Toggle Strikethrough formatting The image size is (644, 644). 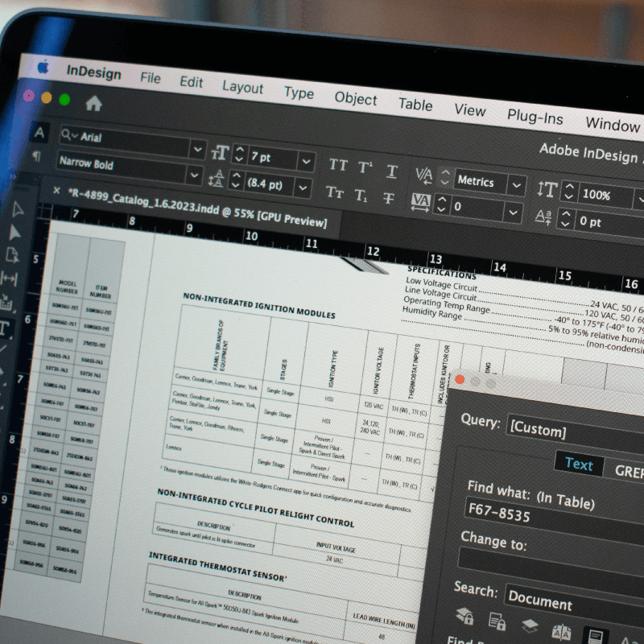(388, 198)
